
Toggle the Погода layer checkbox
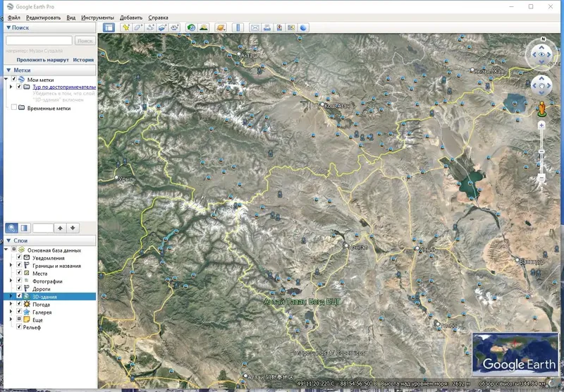20,304
